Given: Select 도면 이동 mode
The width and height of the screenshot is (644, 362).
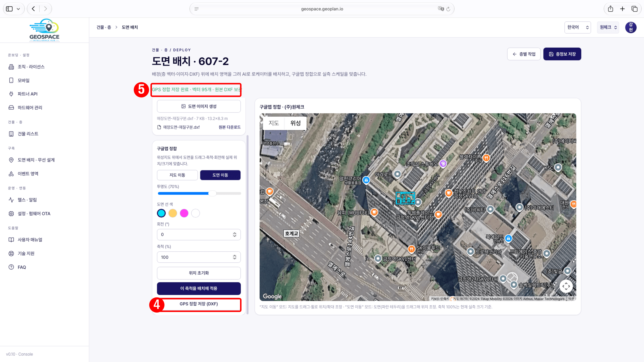Looking at the screenshot, I should pos(220,175).
